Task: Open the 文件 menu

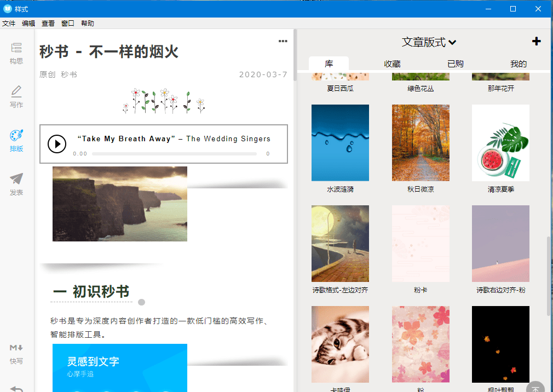Action: (x=9, y=23)
